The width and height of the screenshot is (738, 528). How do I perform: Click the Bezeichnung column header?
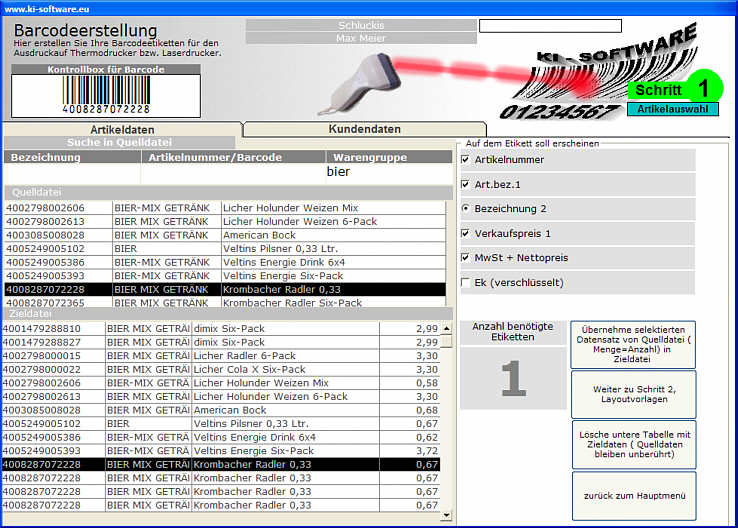(72, 157)
